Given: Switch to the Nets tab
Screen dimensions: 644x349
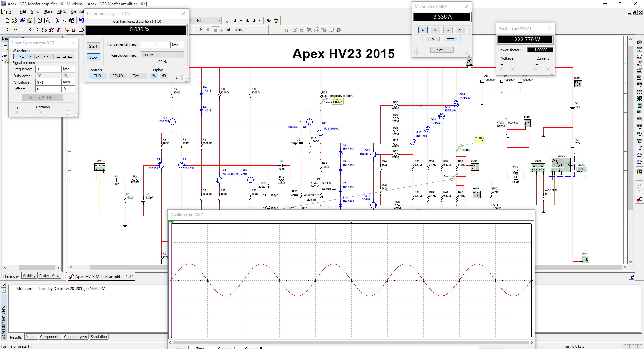Looking at the screenshot, I should [30, 337].
